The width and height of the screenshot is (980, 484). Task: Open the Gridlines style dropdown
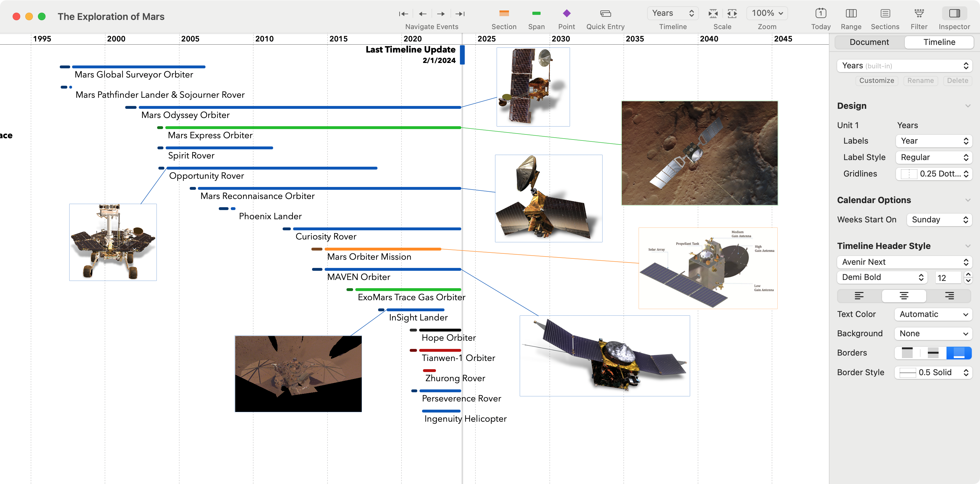(x=934, y=174)
